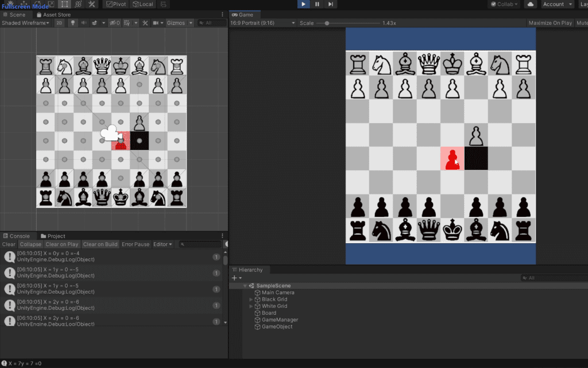This screenshot has height=368, width=588.
Task: Toggle Maximize On Play option
Action: (550, 23)
